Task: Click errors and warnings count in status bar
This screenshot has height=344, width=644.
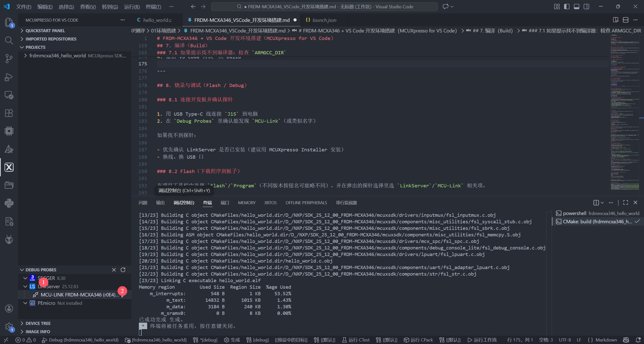Action: point(26,340)
